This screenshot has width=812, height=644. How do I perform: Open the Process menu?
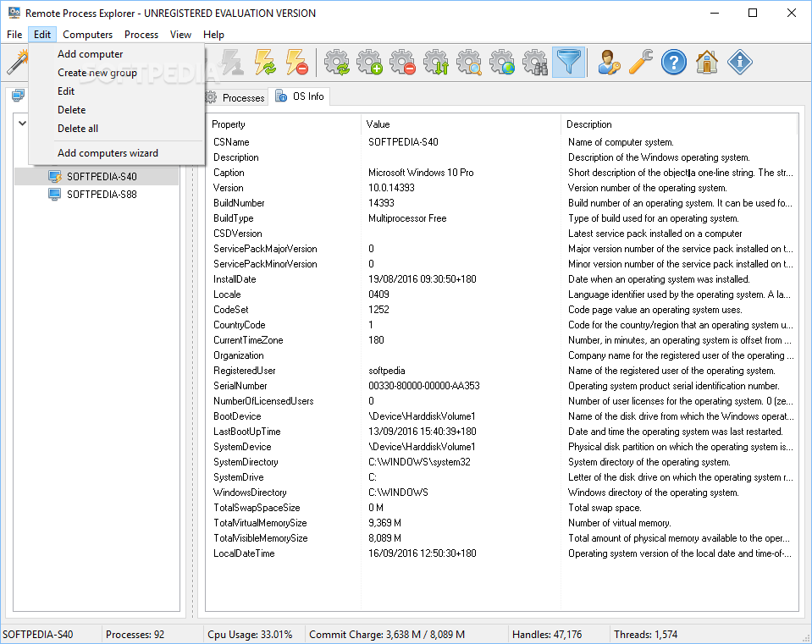tap(141, 34)
